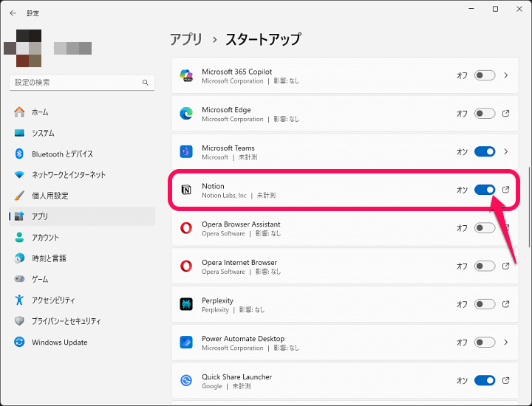The image size is (532, 406).
Task: Click アプリ breadcrumb link
Action: click(x=186, y=39)
